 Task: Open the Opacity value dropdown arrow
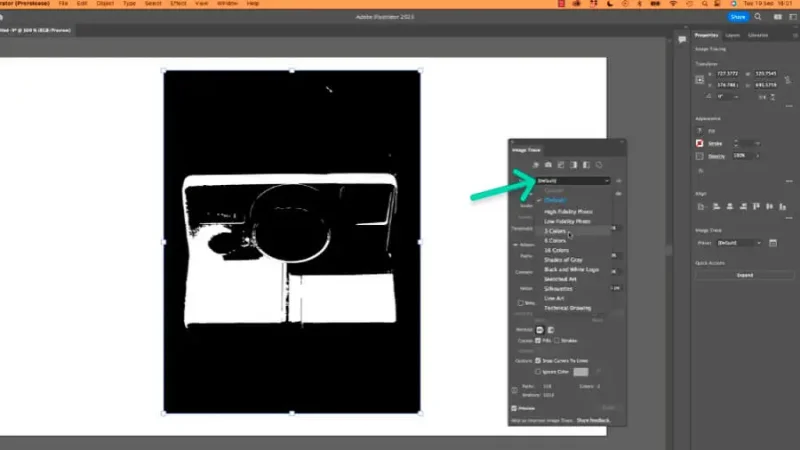[758, 156]
